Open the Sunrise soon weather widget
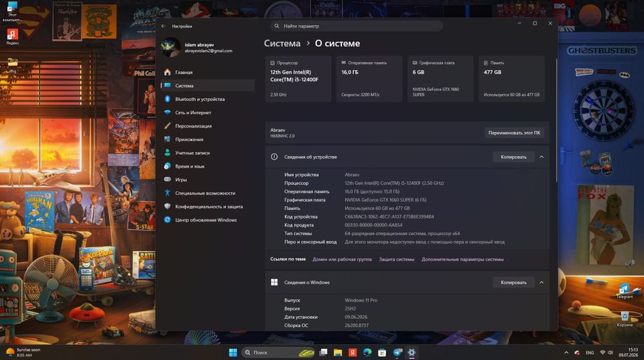 (x=24, y=352)
